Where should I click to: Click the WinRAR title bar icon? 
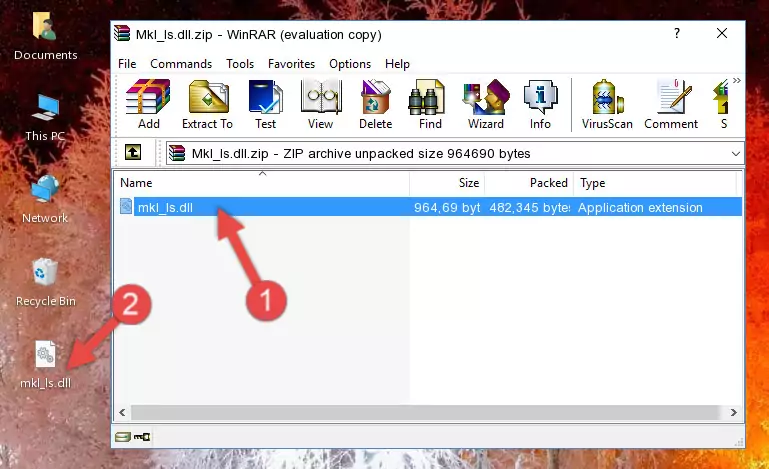(122, 34)
